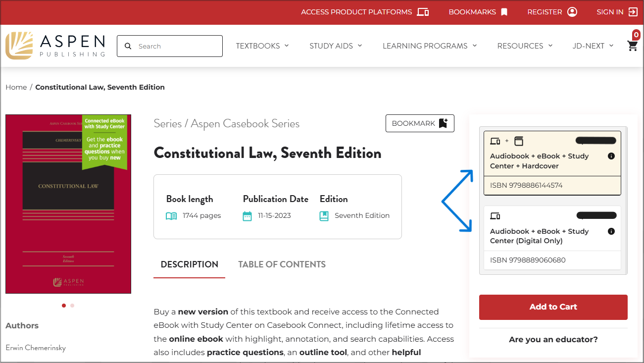Click the Bookmarks ribbon icon in the top bar

pyautogui.click(x=504, y=12)
